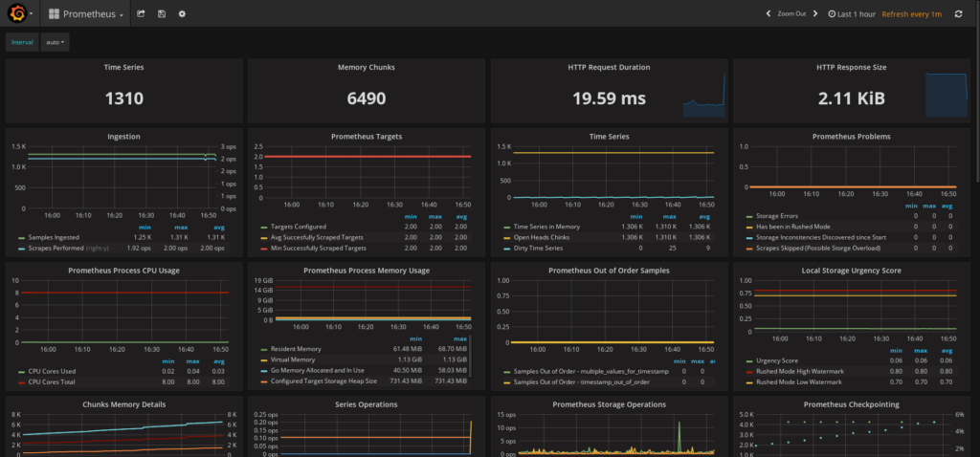
Task: Share the dashboard via share icon
Action: coord(142,13)
